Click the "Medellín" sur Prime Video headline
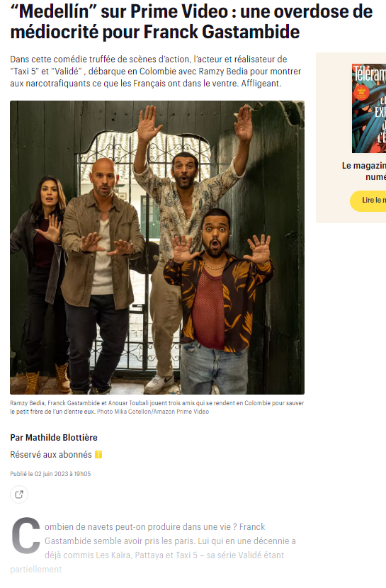This screenshot has height=588, width=386. 191,22
